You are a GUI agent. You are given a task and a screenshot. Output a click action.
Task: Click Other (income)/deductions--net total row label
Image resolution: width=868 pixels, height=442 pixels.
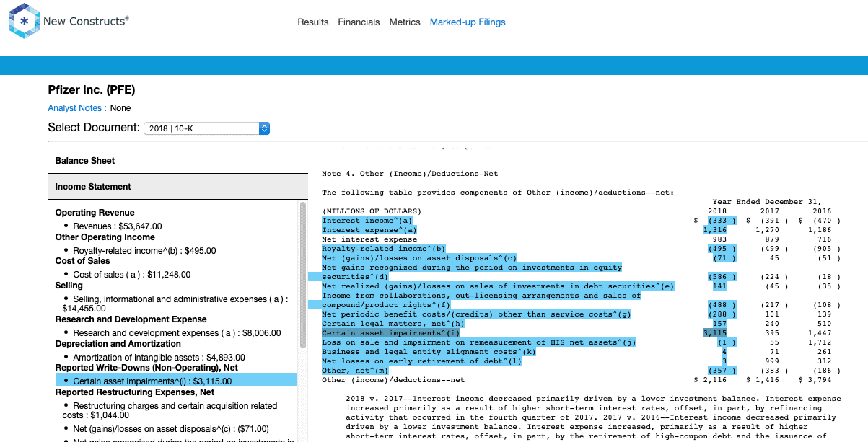coord(393,380)
